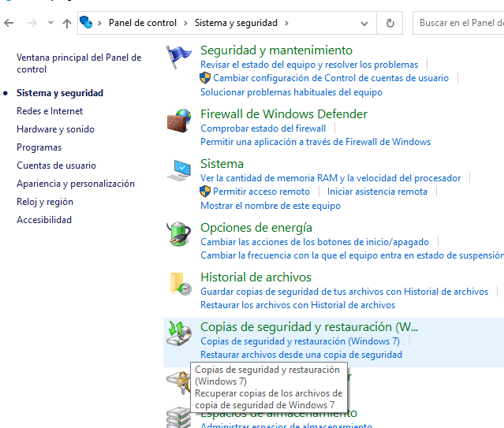Open Copias de seguridad y restauración (W... heading
Screen dimensions: 504x428
tap(309, 327)
